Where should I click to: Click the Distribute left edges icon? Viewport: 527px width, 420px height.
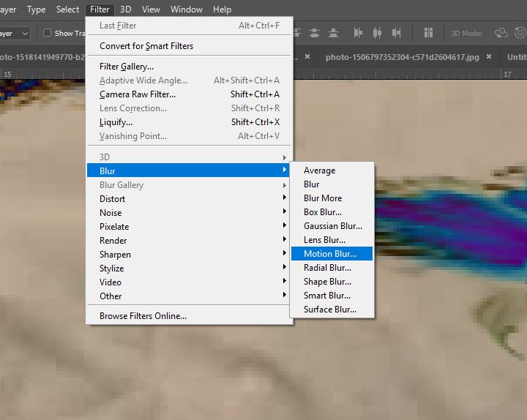coord(358,33)
